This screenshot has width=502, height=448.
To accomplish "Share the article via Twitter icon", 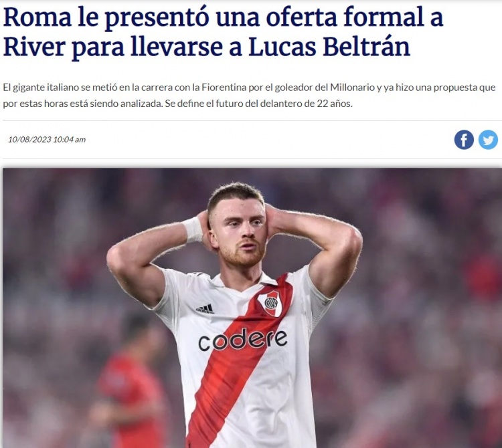I will coord(488,140).
